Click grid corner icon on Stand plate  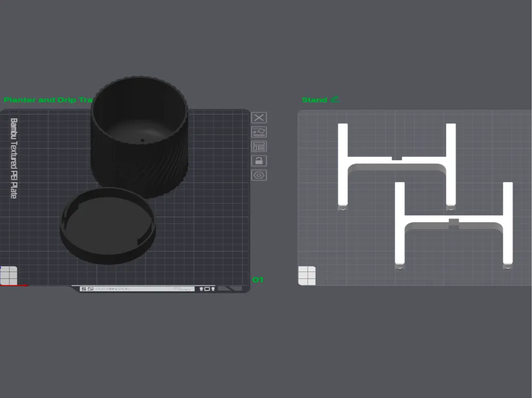click(307, 276)
